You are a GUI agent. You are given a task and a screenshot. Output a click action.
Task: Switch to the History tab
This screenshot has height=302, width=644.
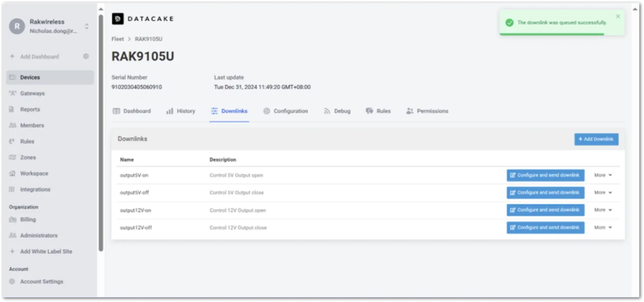181,111
